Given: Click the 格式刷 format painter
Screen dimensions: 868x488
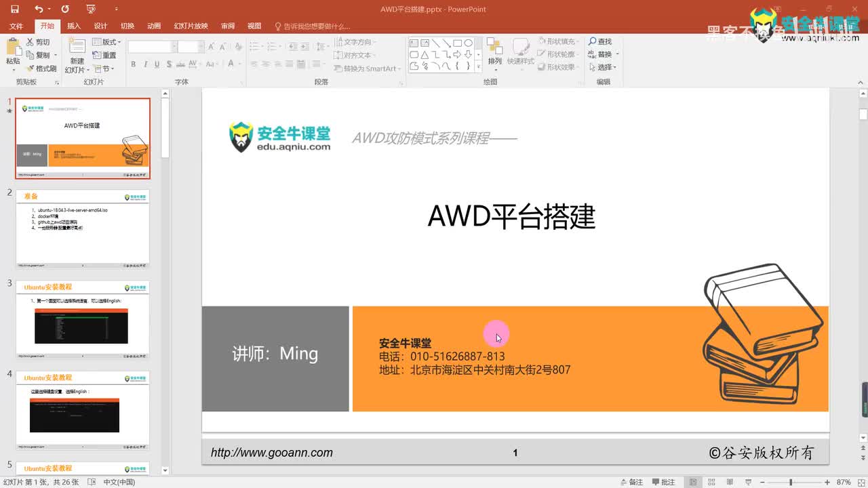Looking at the screenshot, I should [41, 68].
